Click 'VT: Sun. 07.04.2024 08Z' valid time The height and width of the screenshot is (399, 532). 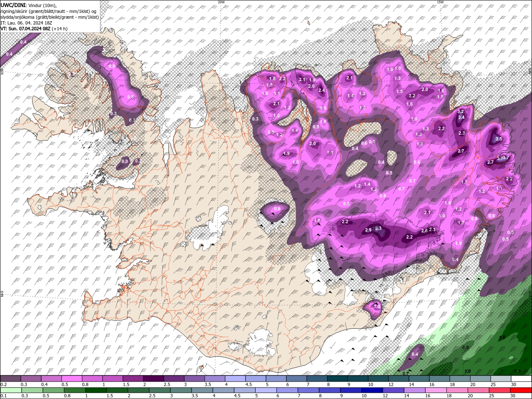[26, 28]
